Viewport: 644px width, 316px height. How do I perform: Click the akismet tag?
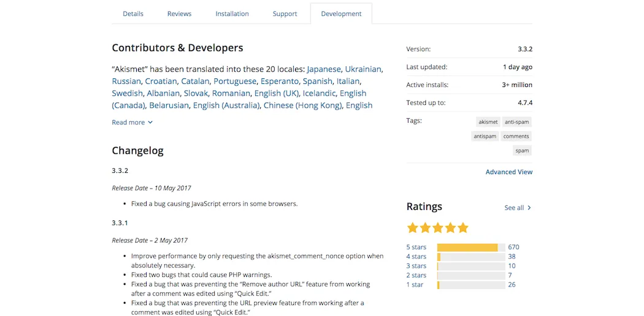pyautogui.click(x=488, y=122)
